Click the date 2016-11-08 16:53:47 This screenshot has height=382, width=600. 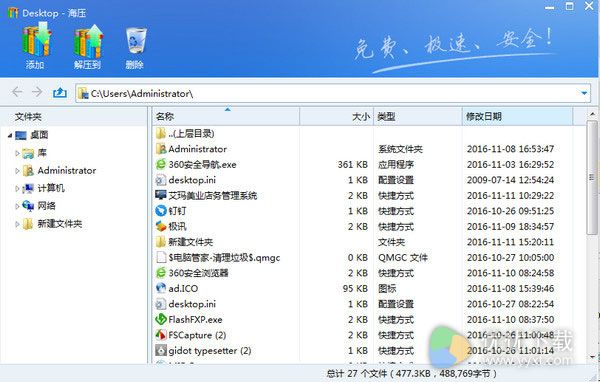tap(510, 149)
